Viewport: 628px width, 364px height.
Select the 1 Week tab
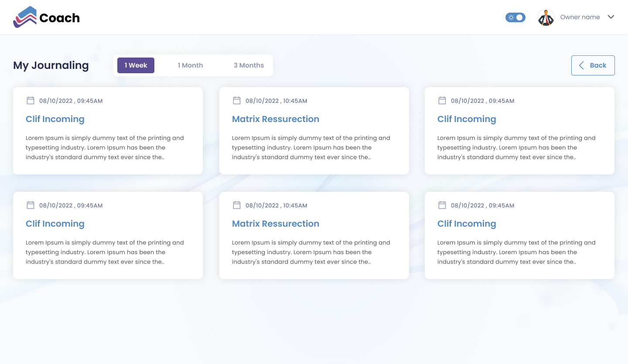pos(136,65)
